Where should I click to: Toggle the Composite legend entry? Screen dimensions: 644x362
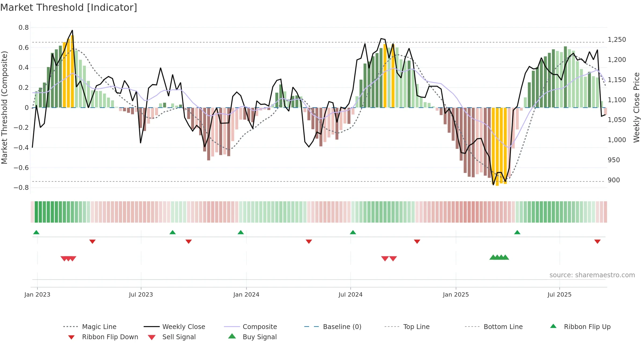250,327
